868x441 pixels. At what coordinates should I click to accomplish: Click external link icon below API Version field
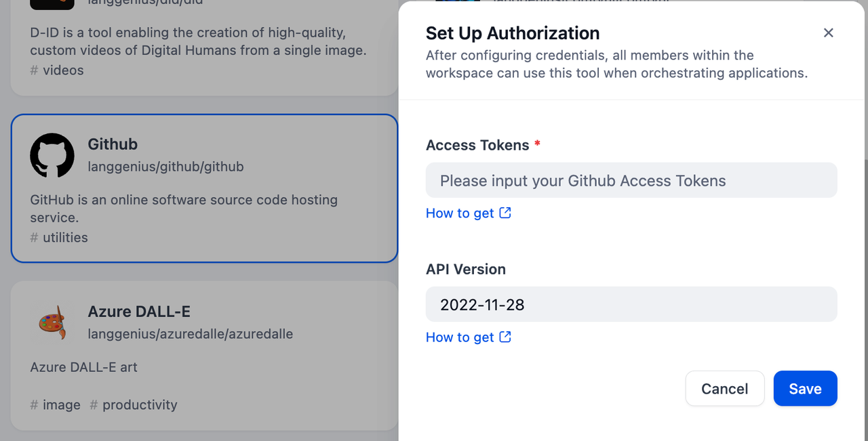coord(505,337)
